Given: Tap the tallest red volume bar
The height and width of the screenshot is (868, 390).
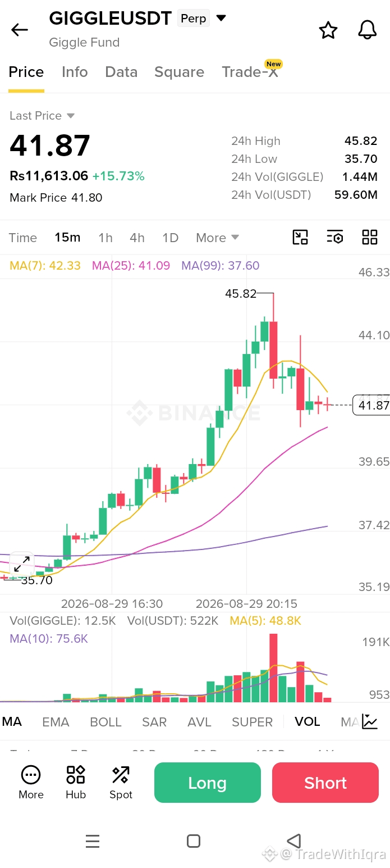Looking at the screenshot, I should coord(273,668).
